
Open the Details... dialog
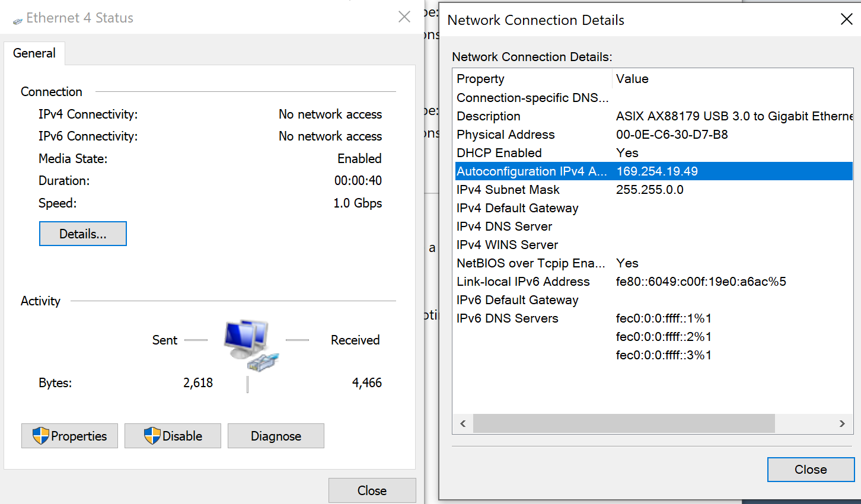coord(82,234)
